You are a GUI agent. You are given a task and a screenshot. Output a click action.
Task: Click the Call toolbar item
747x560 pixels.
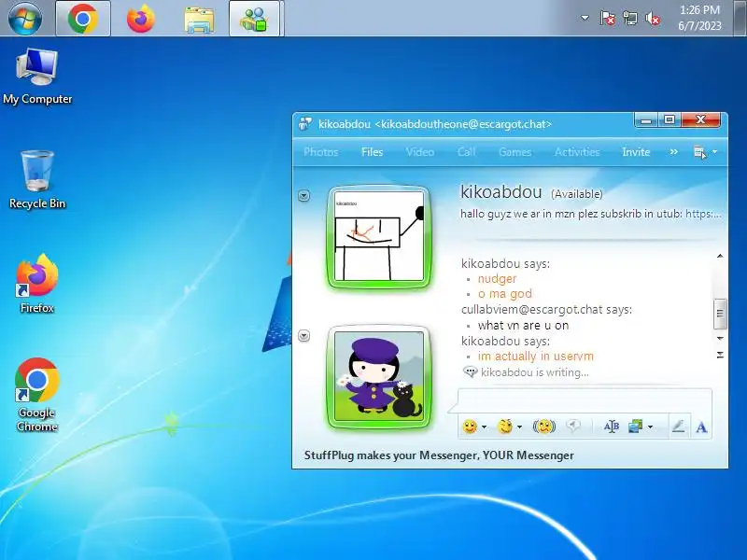point(466,152)
